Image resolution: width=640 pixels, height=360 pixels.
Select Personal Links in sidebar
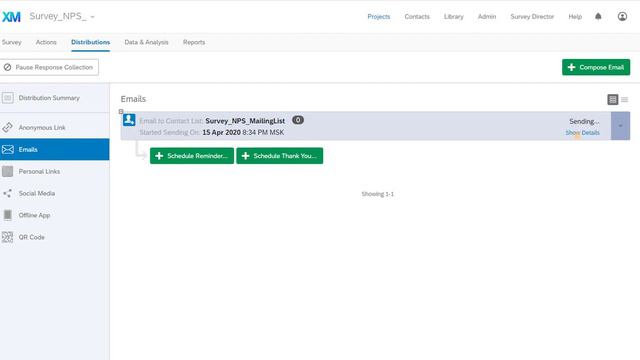pyautogui.click(x=55, y=171)
